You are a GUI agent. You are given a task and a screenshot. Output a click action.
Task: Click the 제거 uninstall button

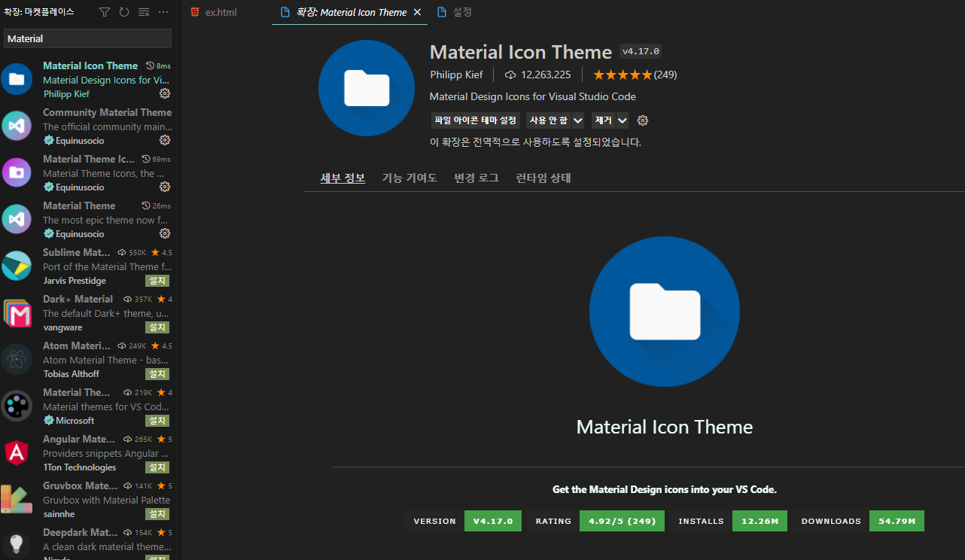pyautogui.click(x=604, y=120)
